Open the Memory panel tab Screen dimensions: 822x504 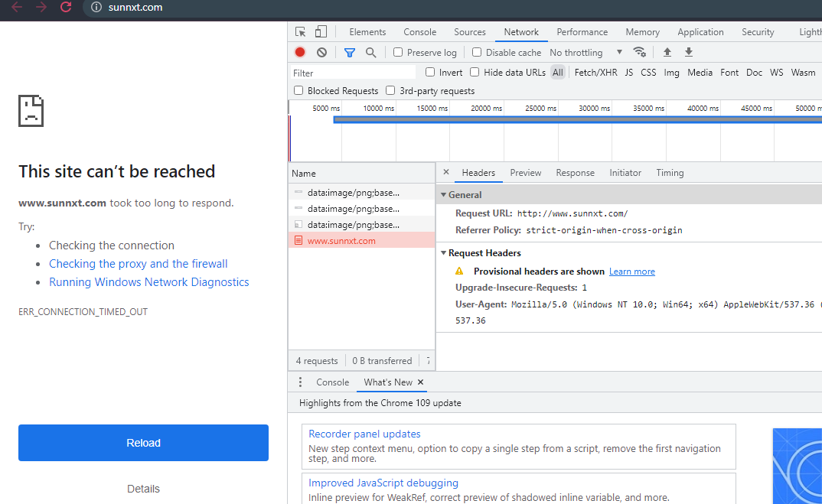pyautogui.click(x=642, y=32)
